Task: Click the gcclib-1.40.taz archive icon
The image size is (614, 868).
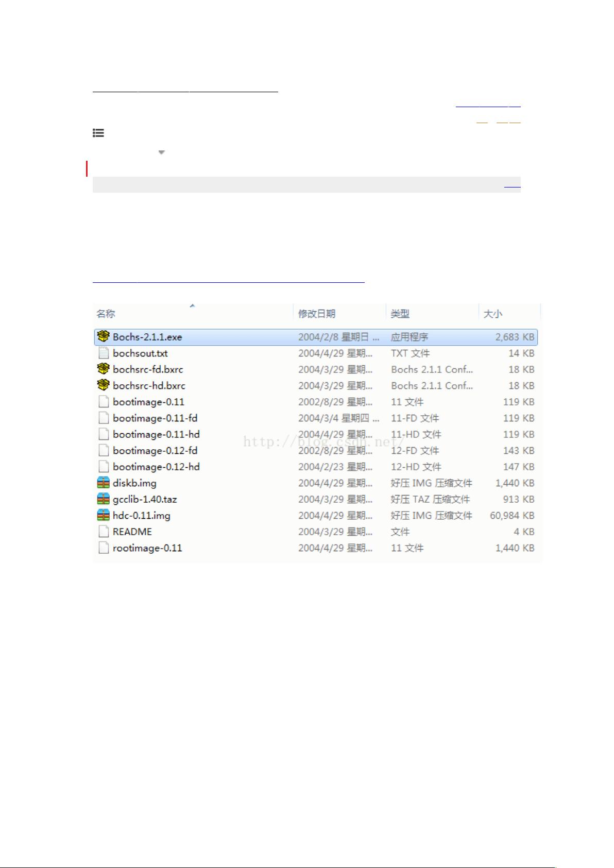Action: click(x=104, y=499)
